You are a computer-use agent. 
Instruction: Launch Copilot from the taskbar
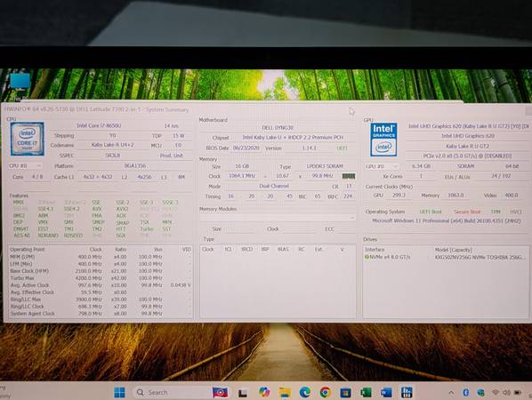pos(263,392)
